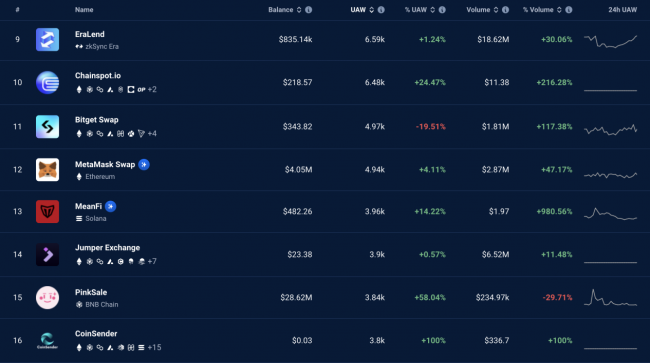Click the MeanFi red shield logo
The image size is (650, 363).
coord(47,211)
